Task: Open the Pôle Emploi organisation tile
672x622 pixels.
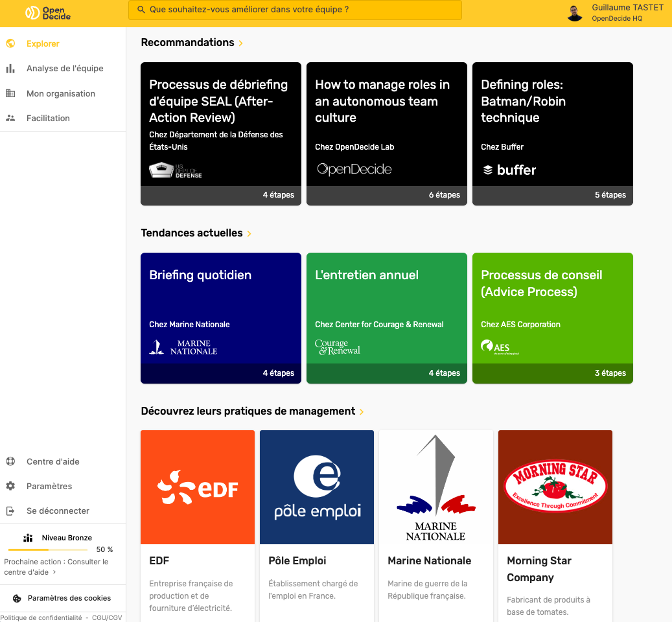Action: (317, 526)
